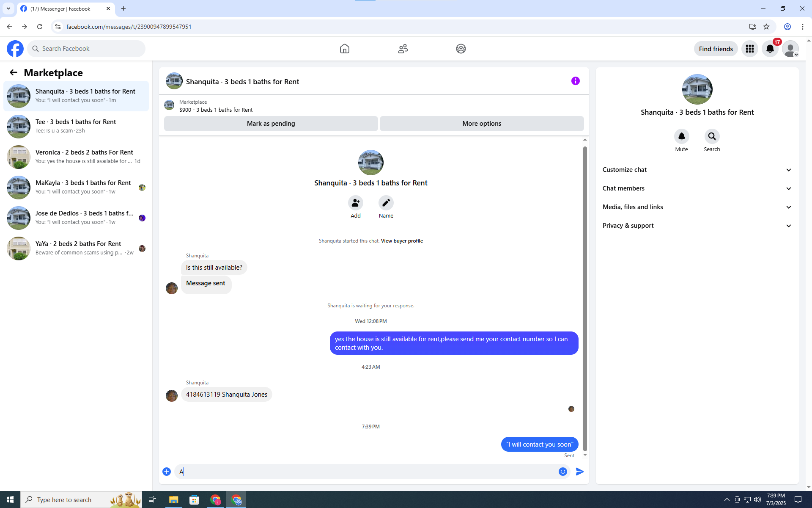Select Veronica 2 beds 2 baths conversation

[x=76, y=157]
